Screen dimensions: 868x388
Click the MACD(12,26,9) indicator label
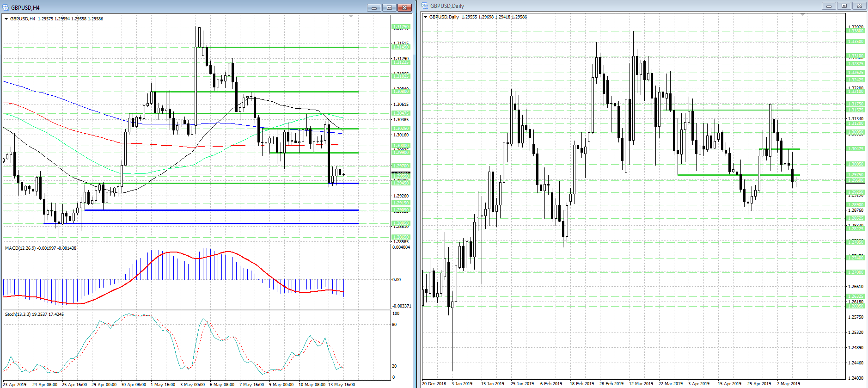20,248
